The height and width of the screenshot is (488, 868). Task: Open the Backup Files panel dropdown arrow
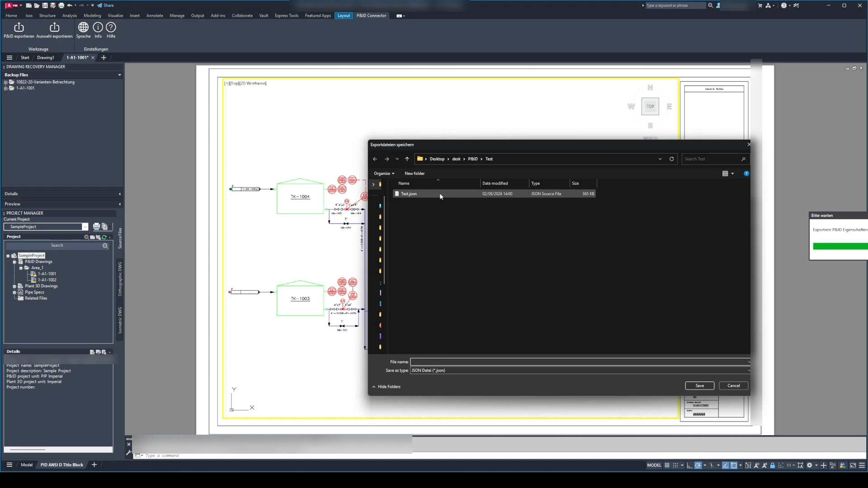[119, 75]
